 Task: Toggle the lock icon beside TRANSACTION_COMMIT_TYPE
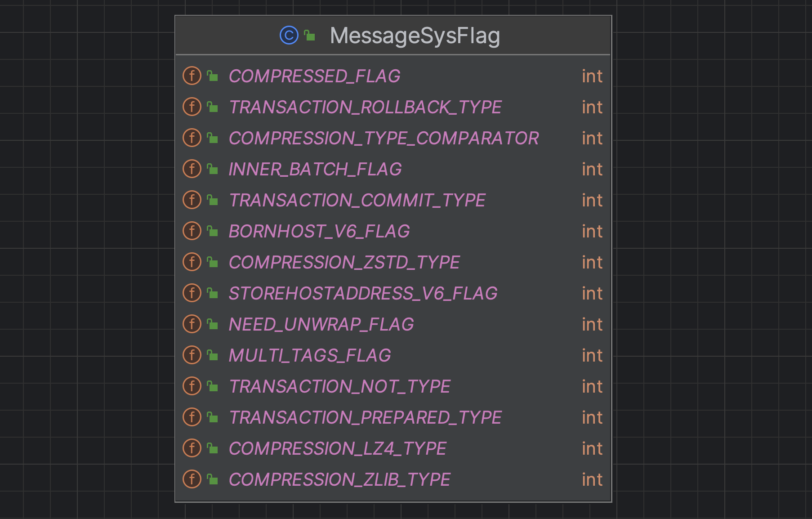pos(211,199)
